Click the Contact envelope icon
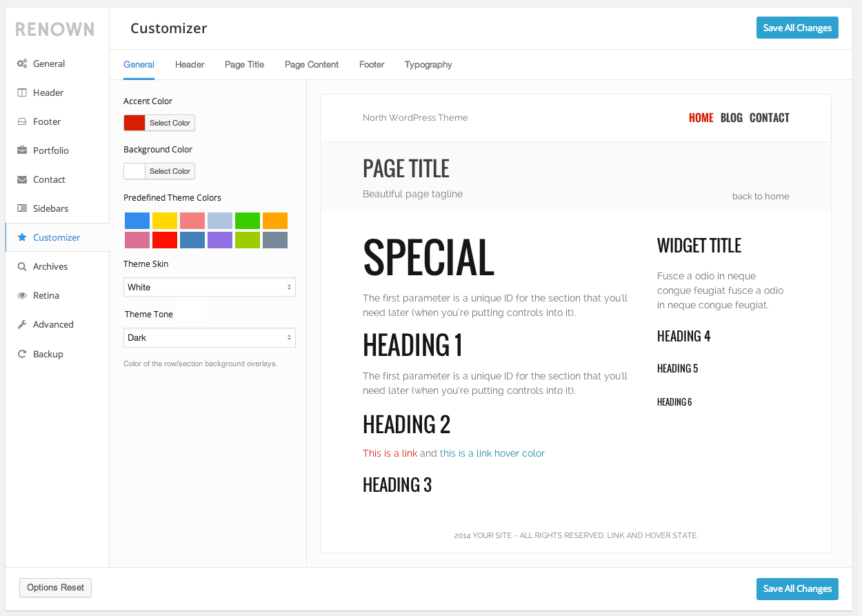862x616 pixels. [x=21, y=179]
